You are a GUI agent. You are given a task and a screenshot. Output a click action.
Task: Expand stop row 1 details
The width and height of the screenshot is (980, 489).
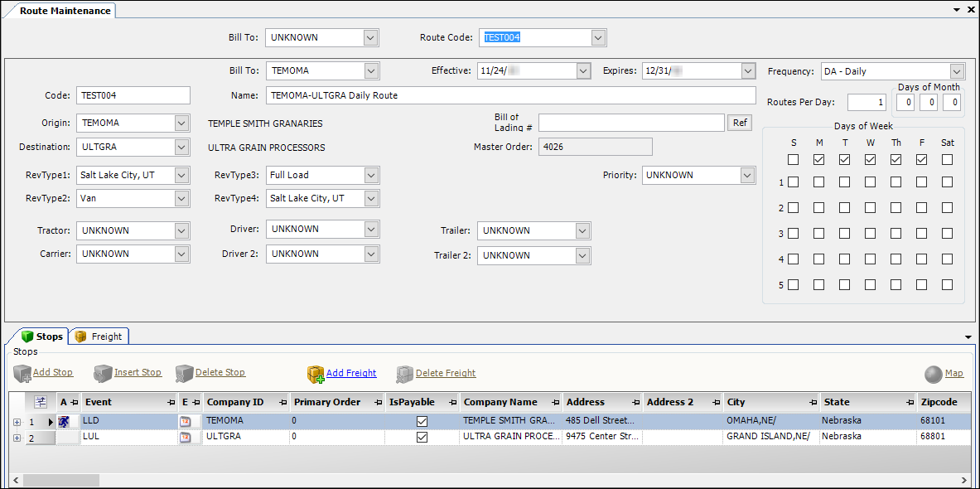[17, 422]
